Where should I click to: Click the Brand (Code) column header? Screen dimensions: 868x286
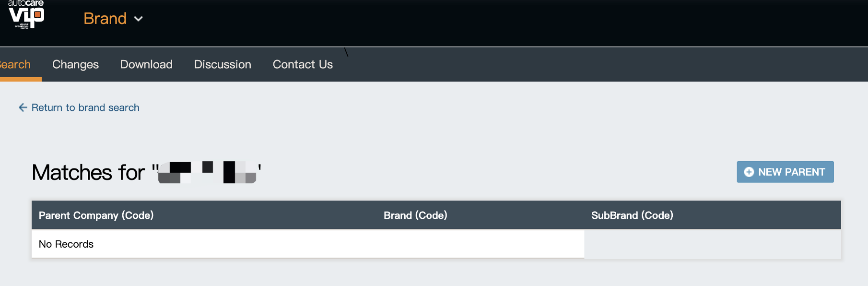click(x=415, y=215)
